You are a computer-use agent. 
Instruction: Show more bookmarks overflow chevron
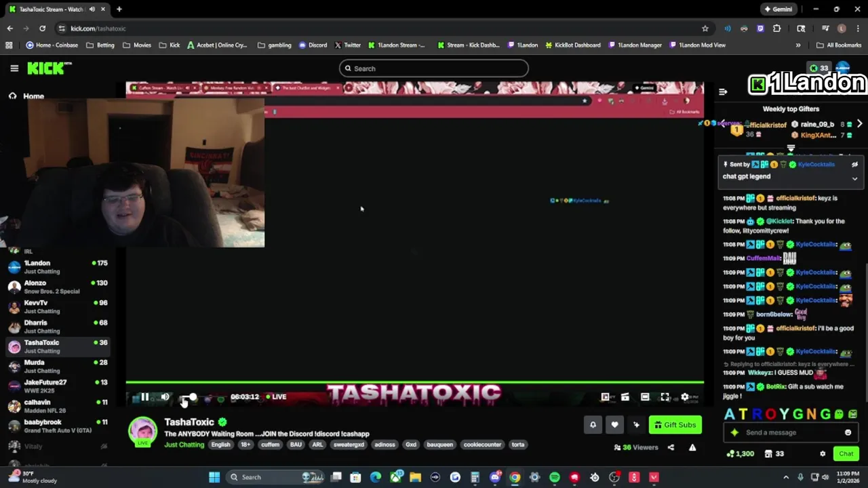click(798, 45)
